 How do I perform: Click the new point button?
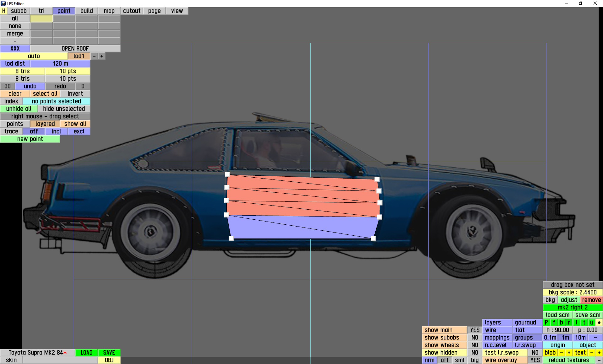tap(30, 139)
